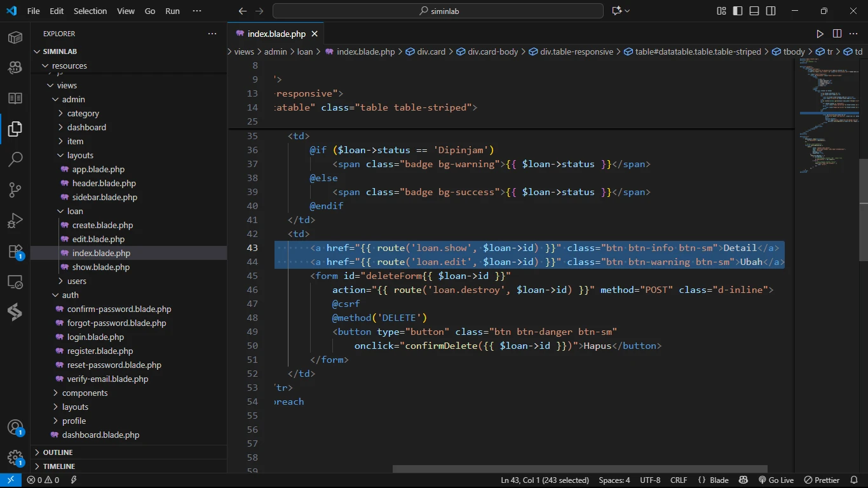Image resolution: width=868 pixels, height=488 pixels.
Task: Collapse the auth folder
Action: coord(70,295)
